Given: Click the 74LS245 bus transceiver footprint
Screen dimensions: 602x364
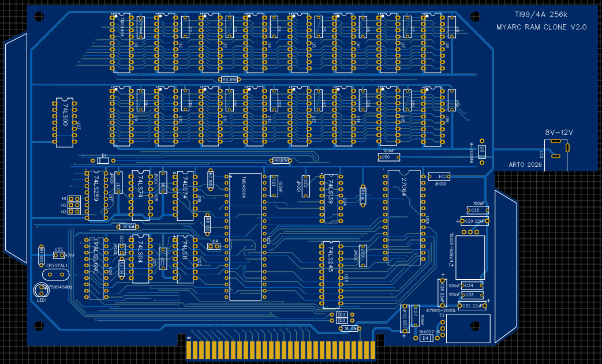Looking at the screenshot, I should [x=331, y=275].
